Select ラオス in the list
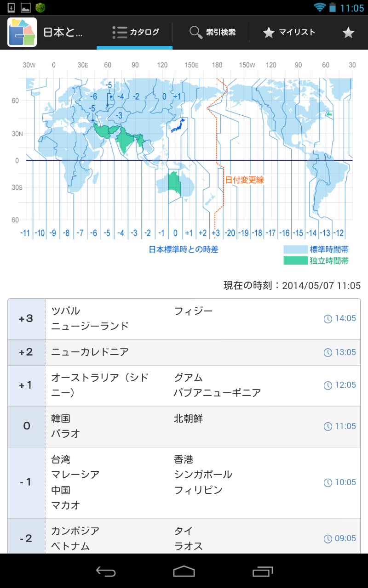 pyautogui.click(x=189, y=546)
